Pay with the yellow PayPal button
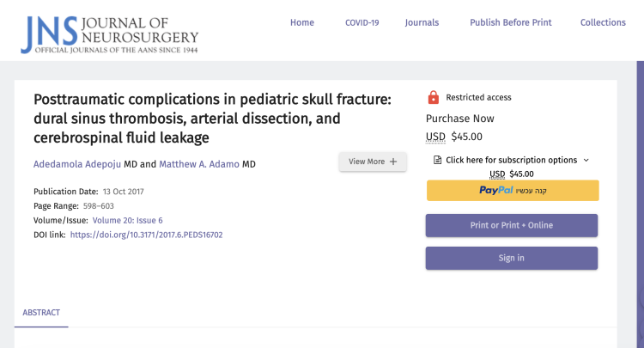Image resolution: width=644 pixels, height=348 pixels. [512, 191]
